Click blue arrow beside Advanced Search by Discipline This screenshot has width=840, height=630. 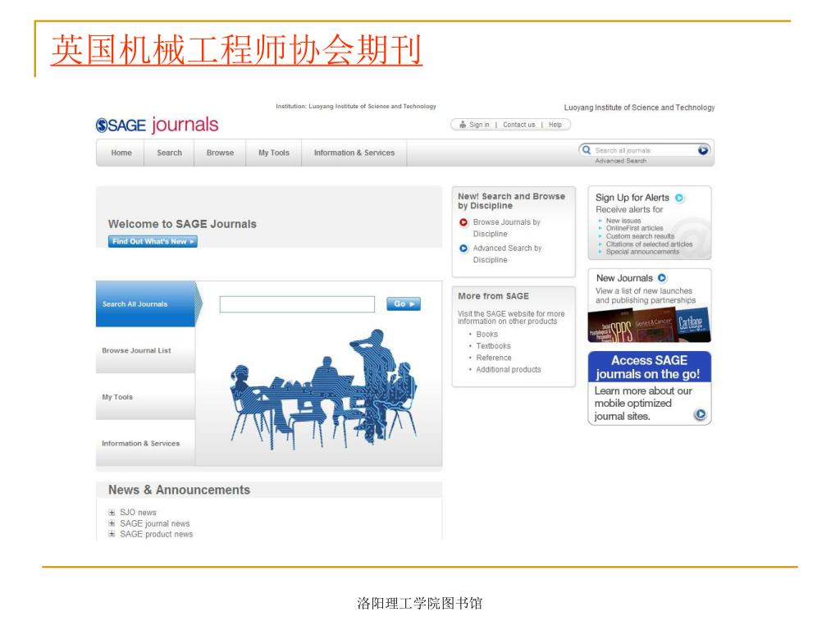[463, 249]
